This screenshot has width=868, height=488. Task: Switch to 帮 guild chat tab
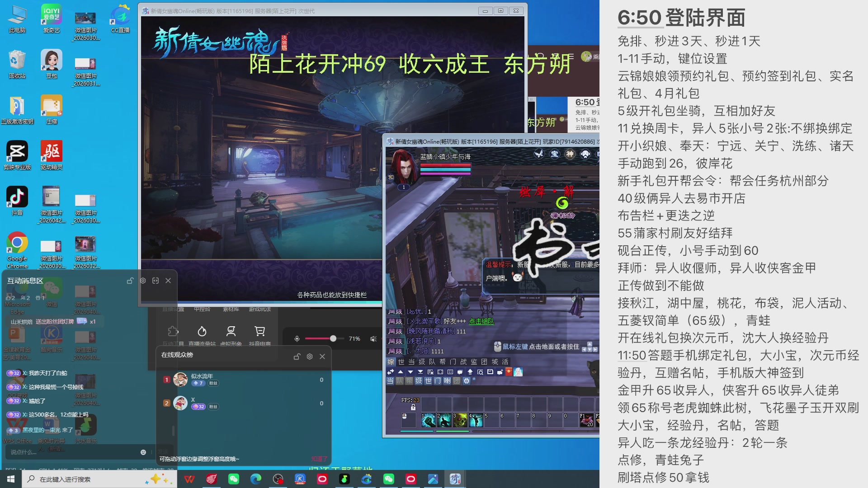click(443, 362)
